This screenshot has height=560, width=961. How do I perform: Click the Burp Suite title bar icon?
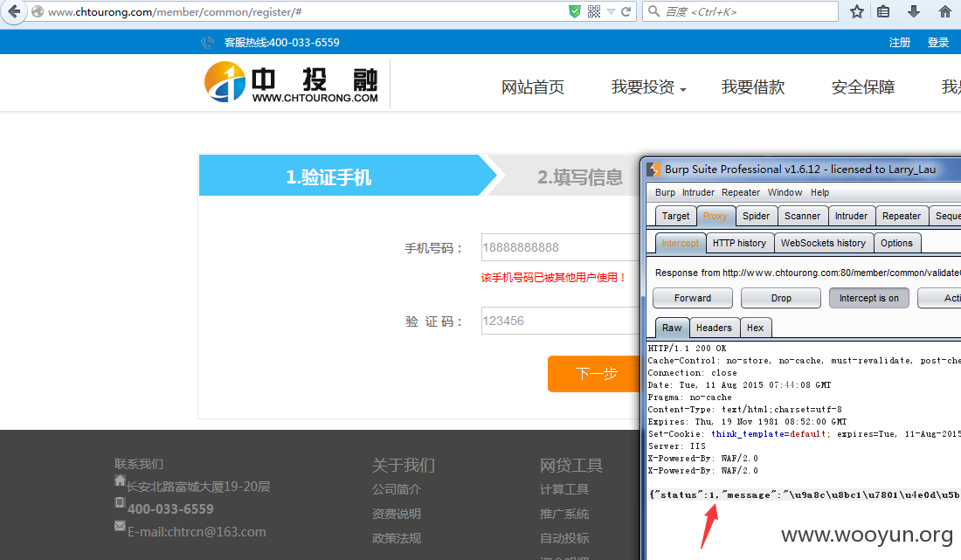(653, 169)
